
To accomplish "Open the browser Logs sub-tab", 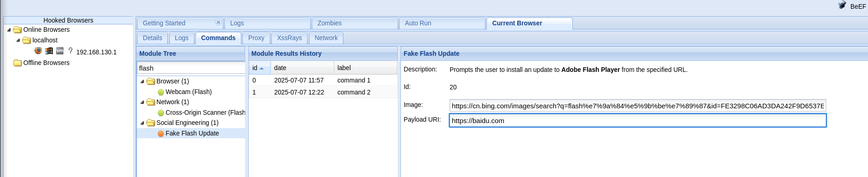I will point(182,38).
